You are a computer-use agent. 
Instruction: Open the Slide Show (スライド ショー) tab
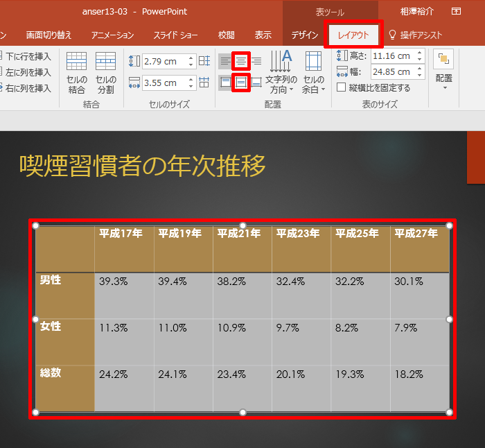175,35
